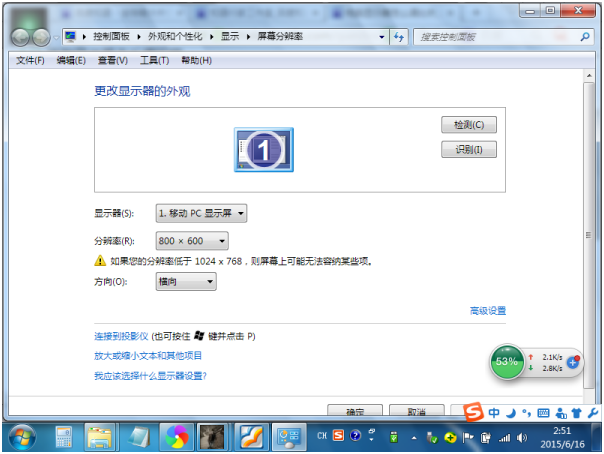604x454 pixels.
Task: Open the 800 × 600 resolution dropdown
Action: pyautogui.click(x=192, y=241)
